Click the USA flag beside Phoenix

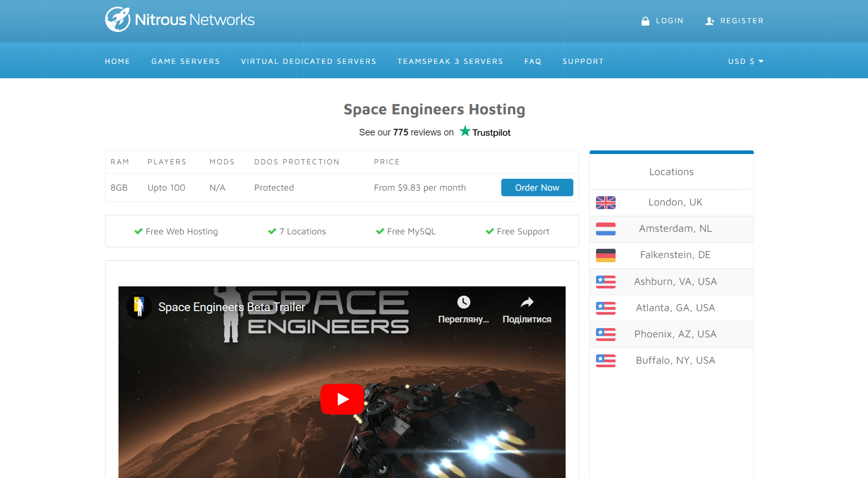606,334
